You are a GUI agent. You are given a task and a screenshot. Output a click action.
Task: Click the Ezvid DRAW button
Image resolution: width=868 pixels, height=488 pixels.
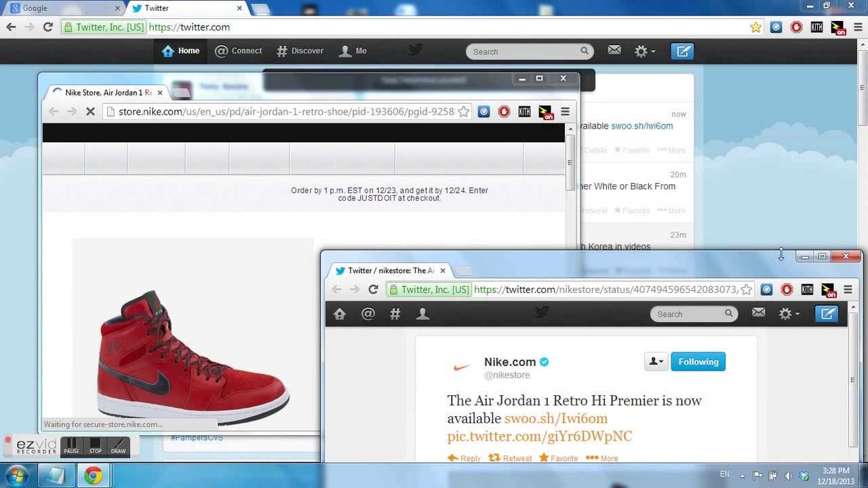(119, 445)
